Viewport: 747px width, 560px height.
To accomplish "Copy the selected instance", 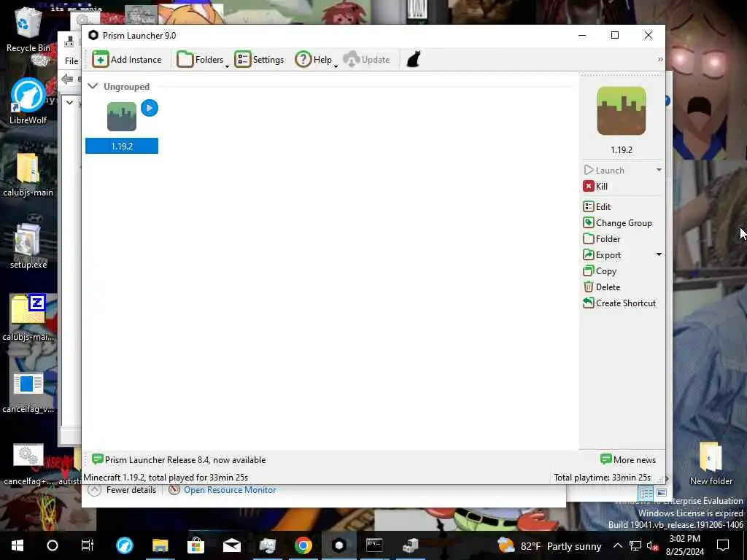I will (x=600, y=271).
